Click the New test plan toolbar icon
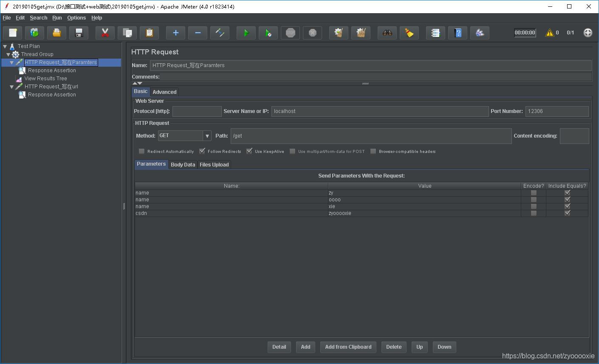The height and width of the screenshot is (364, 599). coord(13,33)
